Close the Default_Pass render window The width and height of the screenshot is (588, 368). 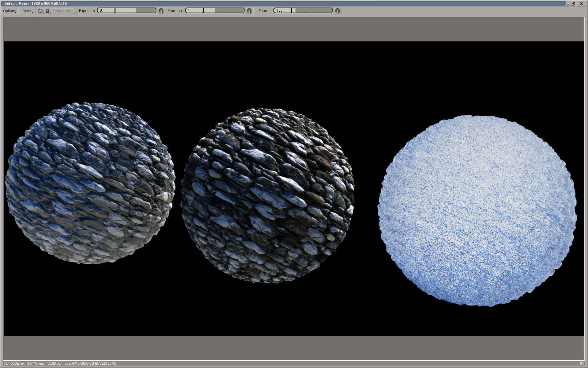581,4
